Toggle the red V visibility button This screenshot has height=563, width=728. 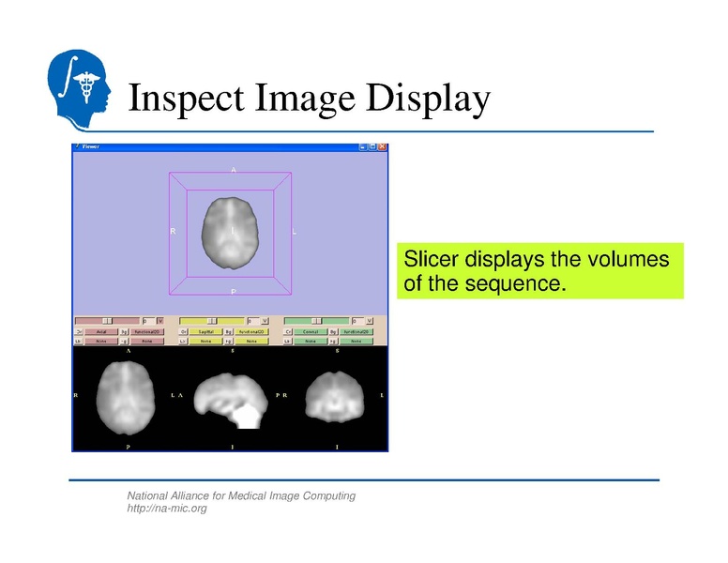point(160,321)
